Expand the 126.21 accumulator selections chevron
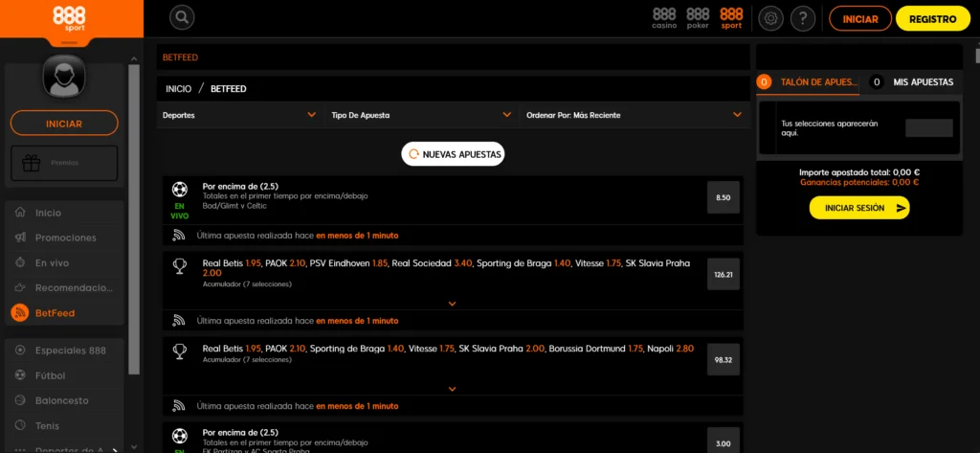 [x=452, y=304]
